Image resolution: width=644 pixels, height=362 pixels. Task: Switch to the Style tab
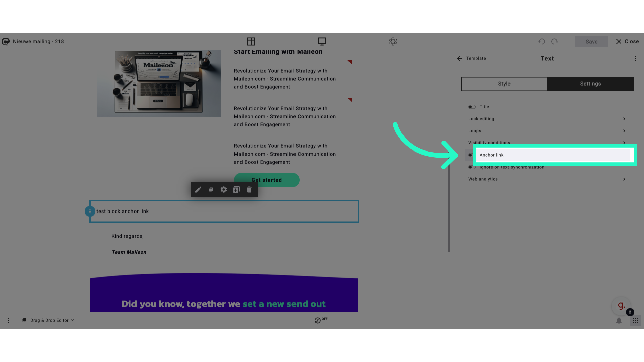(x=504, y=84)
